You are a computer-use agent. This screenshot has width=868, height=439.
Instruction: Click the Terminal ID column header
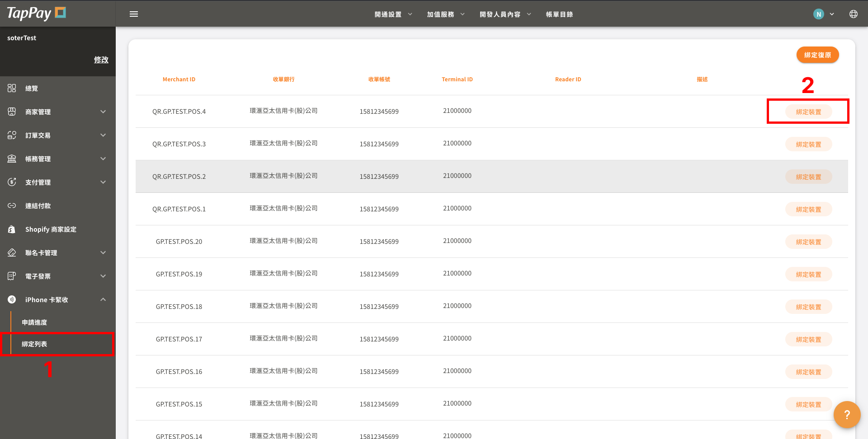(457, 79)
